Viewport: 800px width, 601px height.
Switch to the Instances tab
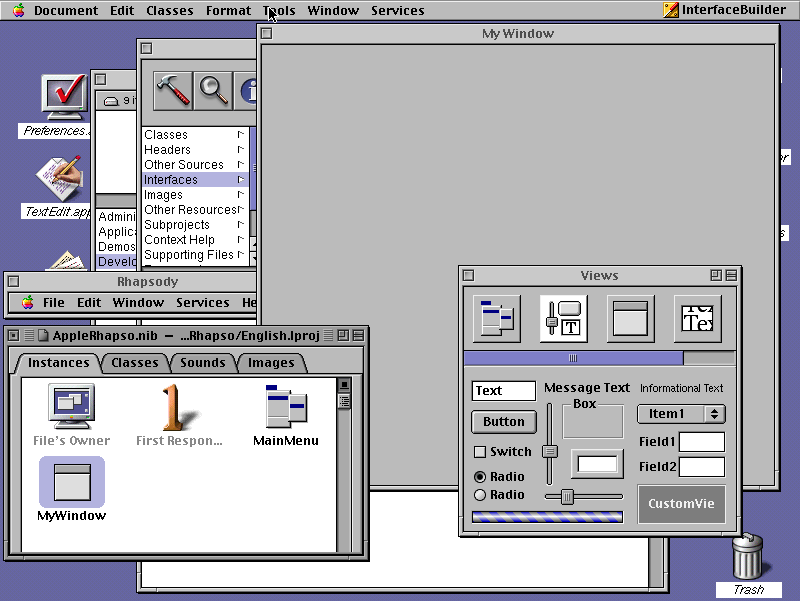click(x=59, y=363)
